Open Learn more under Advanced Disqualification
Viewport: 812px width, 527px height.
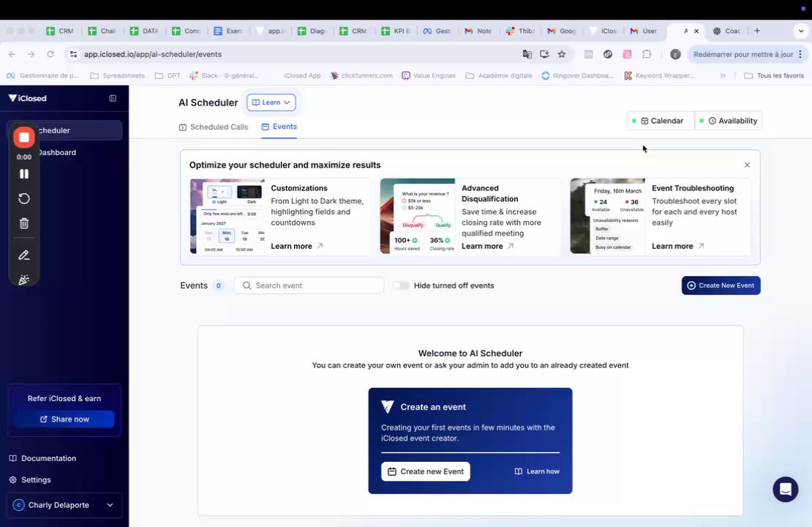coord(487,246)
